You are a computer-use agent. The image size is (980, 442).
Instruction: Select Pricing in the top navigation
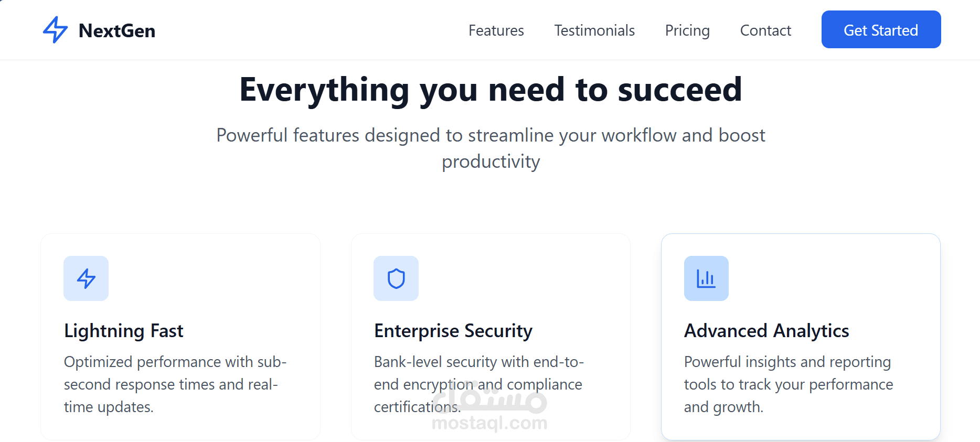(687, 30)
